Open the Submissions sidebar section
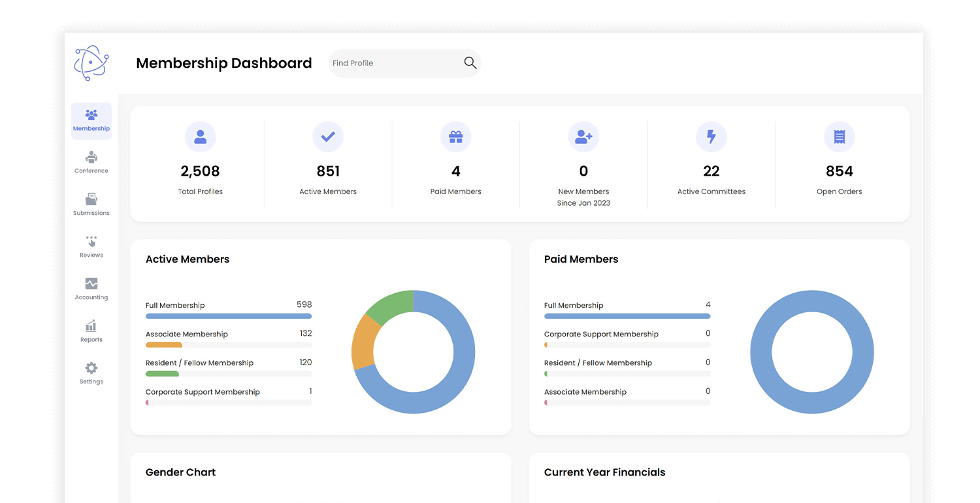This screenshot has height=503, width=980. [x=91, y=204]
